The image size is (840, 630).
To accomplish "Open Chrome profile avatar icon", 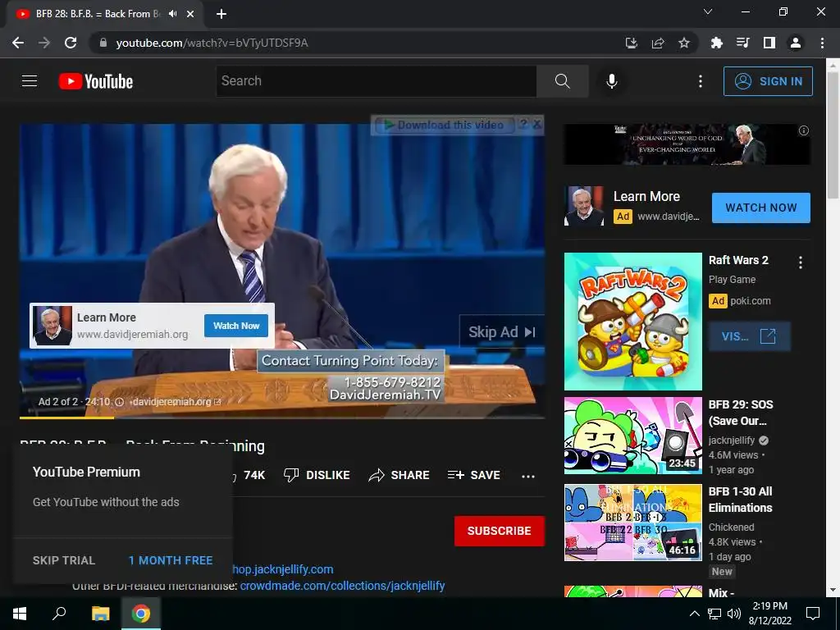I will click(x=796, y=43).
